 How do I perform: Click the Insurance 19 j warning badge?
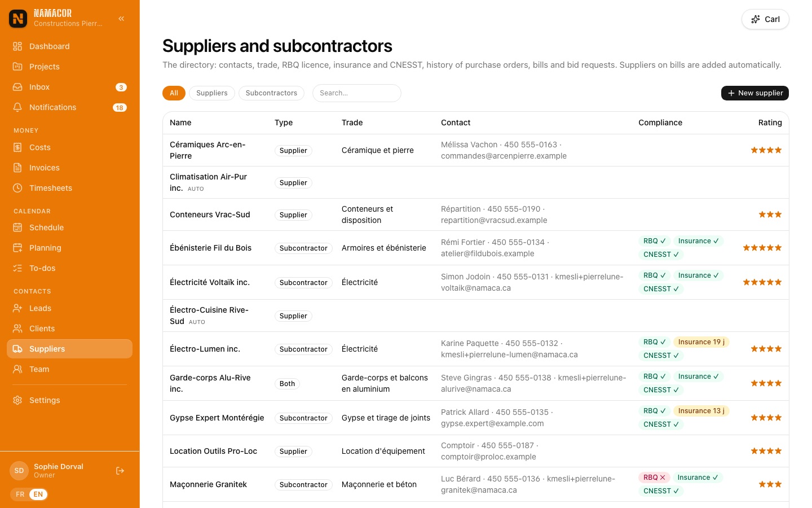tap(701, 342)
